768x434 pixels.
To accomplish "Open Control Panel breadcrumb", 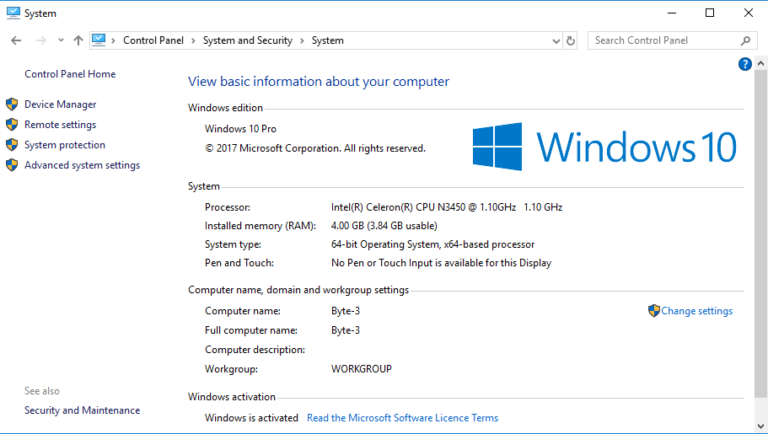I will point(153,41).
